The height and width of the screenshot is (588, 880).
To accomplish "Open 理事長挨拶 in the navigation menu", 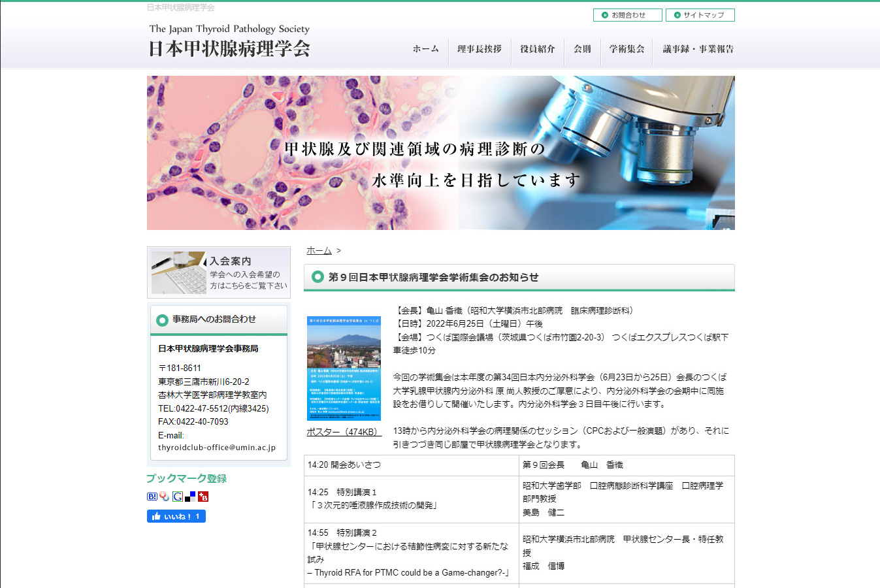I will point(479,49).
